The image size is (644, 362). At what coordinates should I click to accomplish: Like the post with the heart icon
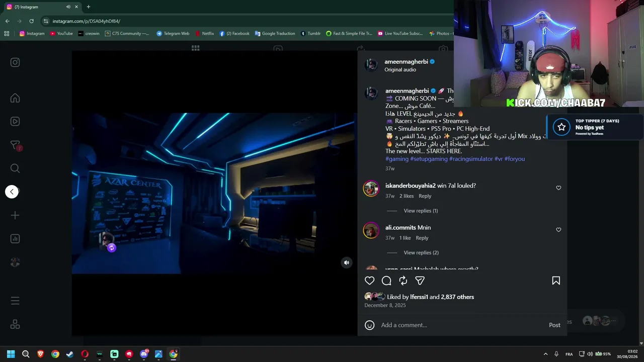(x=370, y=281)
